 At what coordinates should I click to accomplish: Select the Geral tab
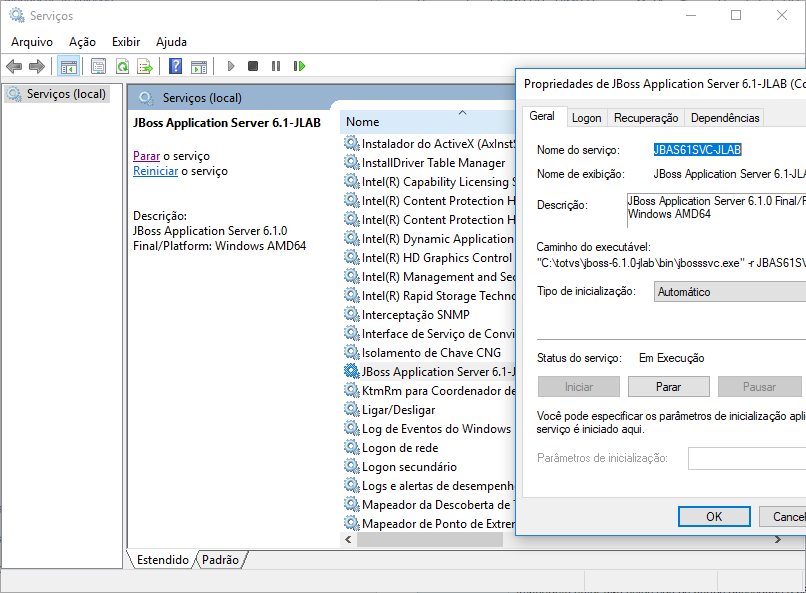(x=543, y=117)
